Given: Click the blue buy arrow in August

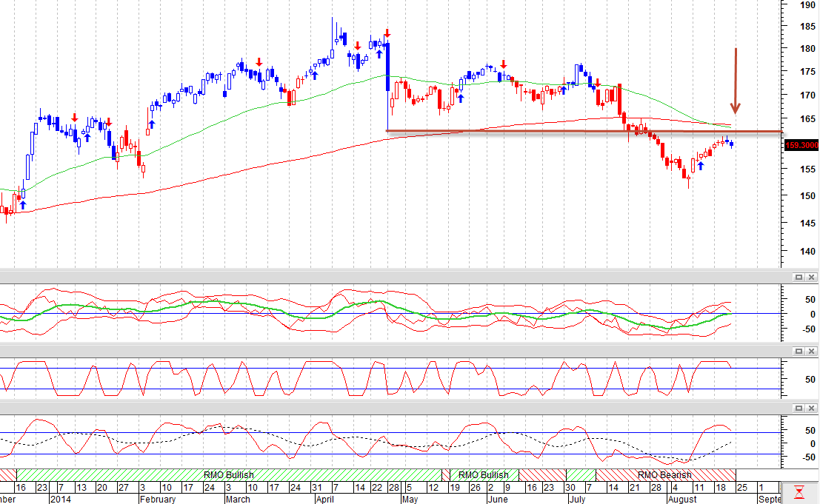Looking at the screenshot, I should (701, 166).
